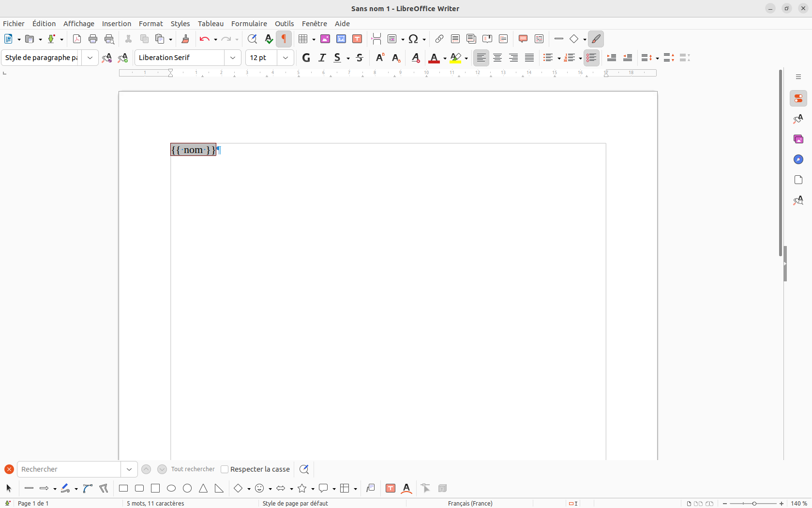812x508 pixels.
Task: Apply strikethrough formatting icon
Action: coord(360,58)
